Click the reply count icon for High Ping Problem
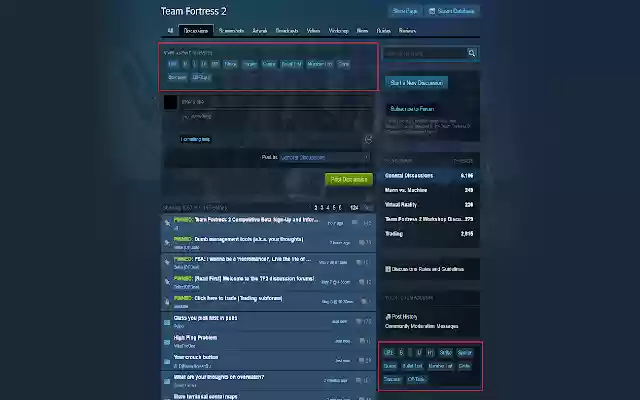Viewport: 640px width, 400px height. click(x=362, y=341)
